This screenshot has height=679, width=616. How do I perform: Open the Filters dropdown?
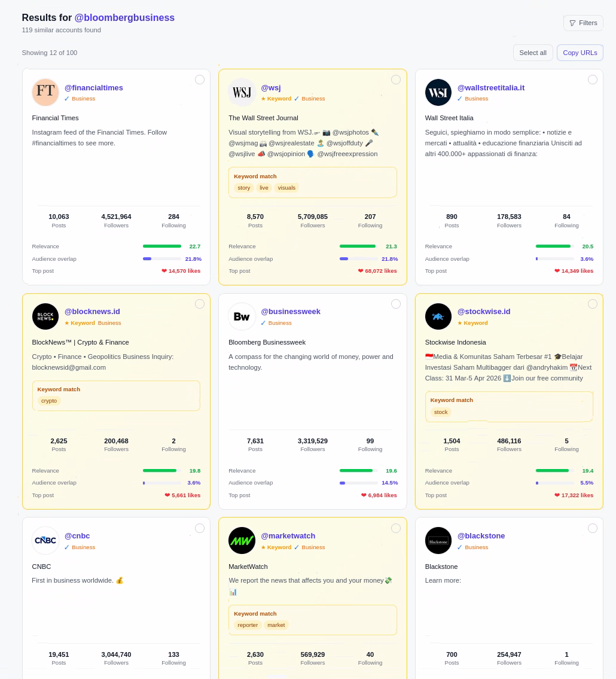coord(583,23)
